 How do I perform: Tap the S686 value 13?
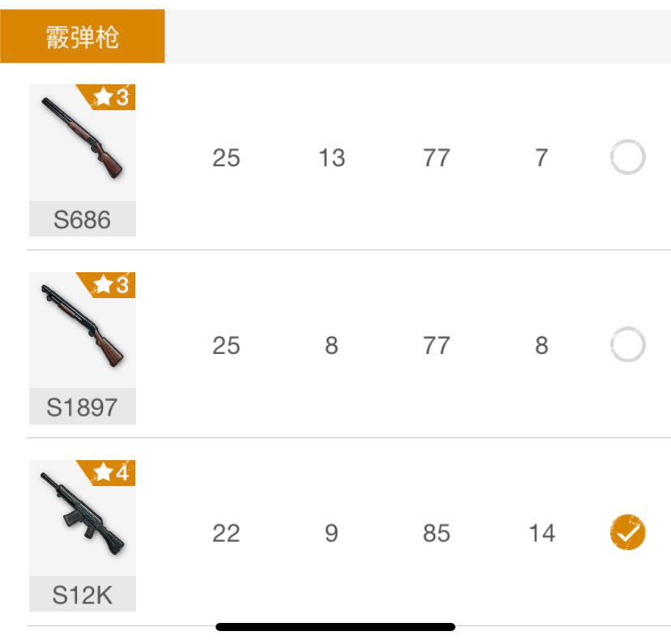[331, 157]
